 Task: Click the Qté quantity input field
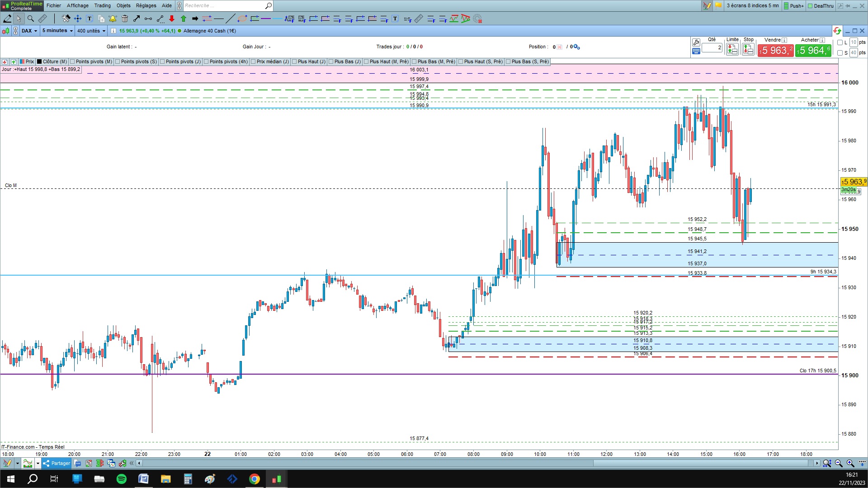pos(712,47)
